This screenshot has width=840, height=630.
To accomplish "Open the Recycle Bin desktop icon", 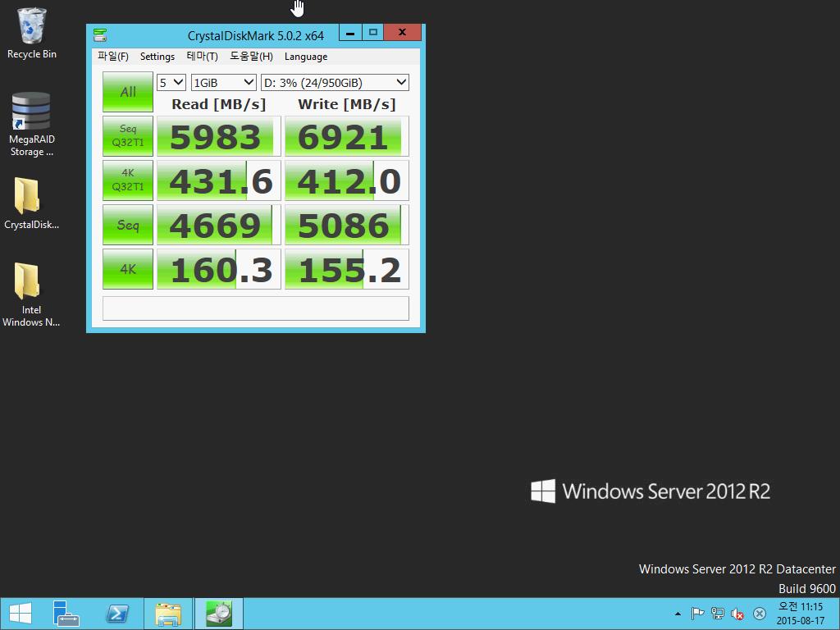I will (32, 33).
